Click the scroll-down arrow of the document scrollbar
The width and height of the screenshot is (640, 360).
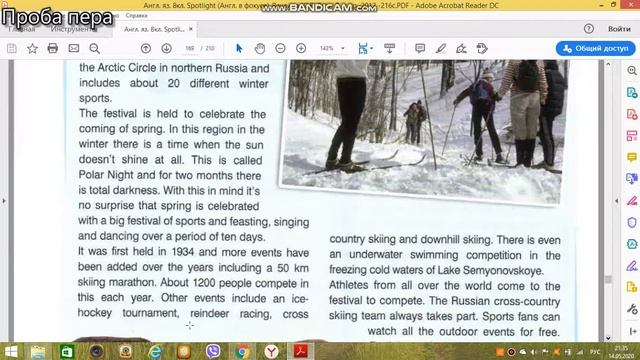coord(608,338)
